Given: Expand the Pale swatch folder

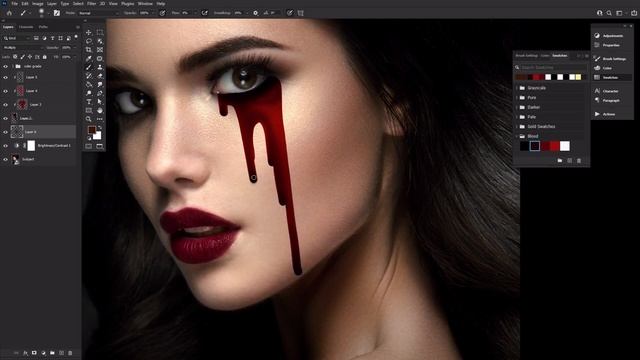Looking at the screenshot, I should click(517, 117).
